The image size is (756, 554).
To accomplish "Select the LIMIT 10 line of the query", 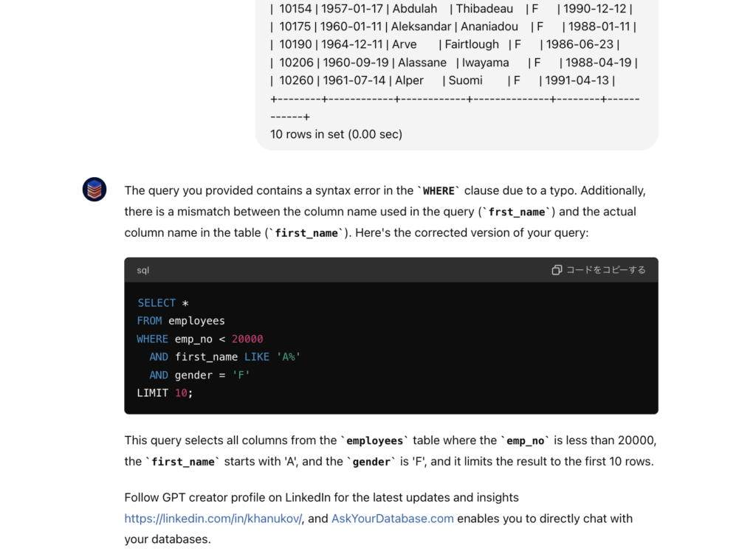I will point(163,392).
